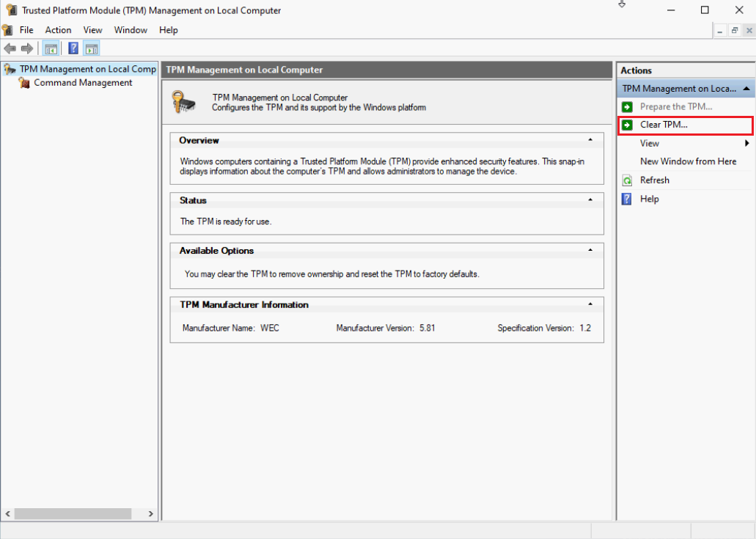Click the Help icon in Actions pane

tap(627, 199)
